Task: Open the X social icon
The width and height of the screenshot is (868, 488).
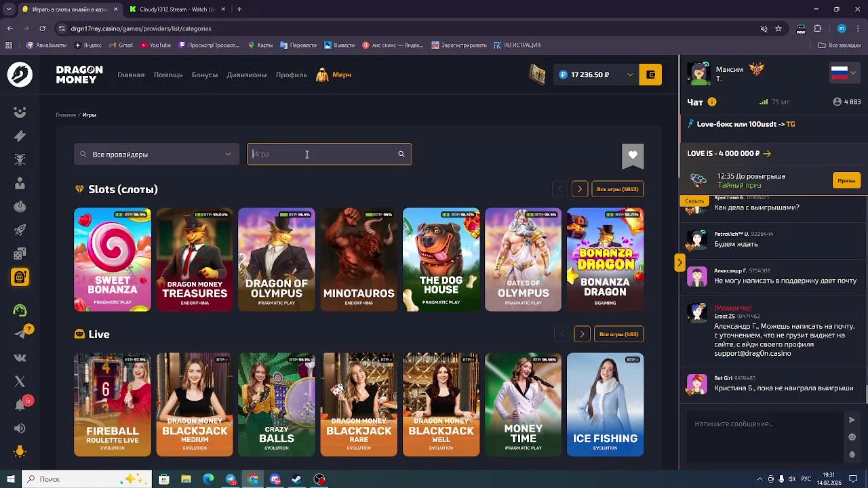Action: (20, 382)
